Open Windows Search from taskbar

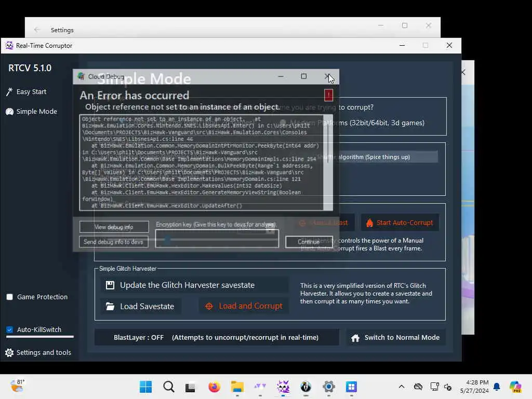pyautogui.click(x=168, y=387)
